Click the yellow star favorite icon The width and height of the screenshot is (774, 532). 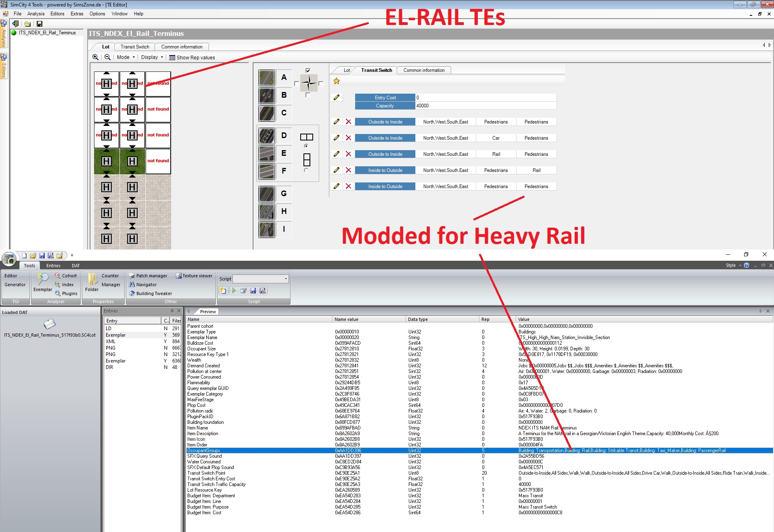coord(337,81)
